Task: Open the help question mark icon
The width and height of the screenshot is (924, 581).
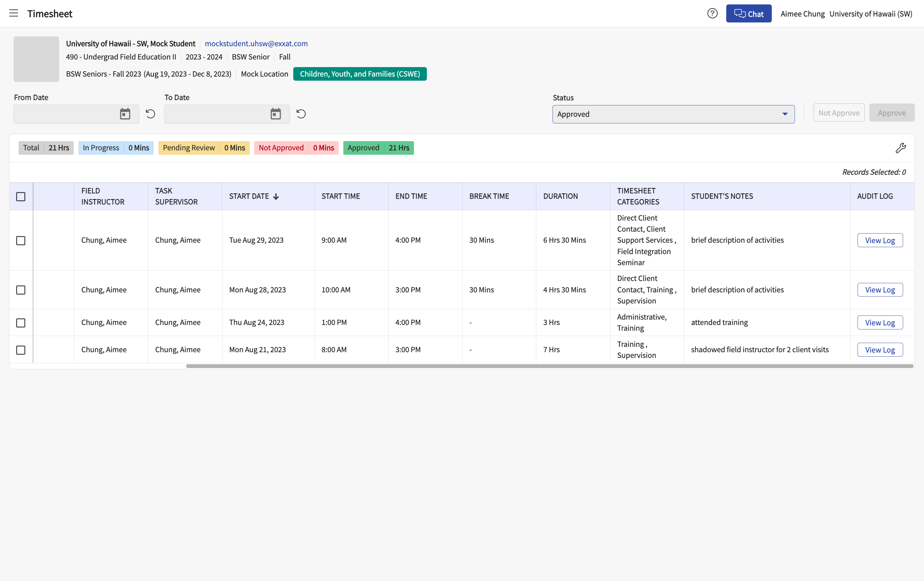Action: tap(712, 13)
